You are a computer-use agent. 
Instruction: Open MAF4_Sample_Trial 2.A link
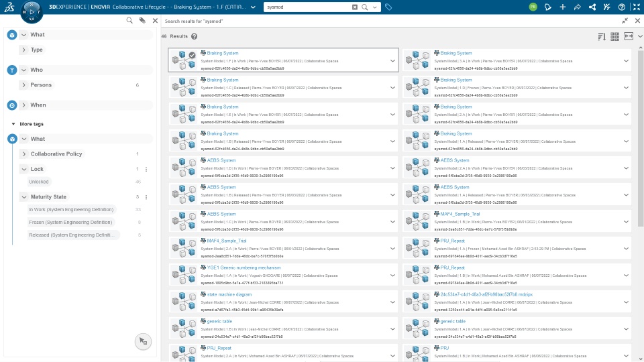[x=226, y=241]
